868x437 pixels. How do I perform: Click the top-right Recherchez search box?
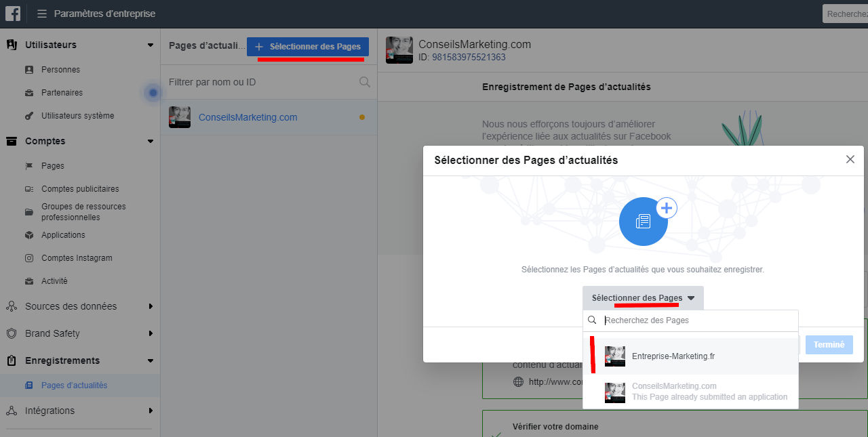845,14
